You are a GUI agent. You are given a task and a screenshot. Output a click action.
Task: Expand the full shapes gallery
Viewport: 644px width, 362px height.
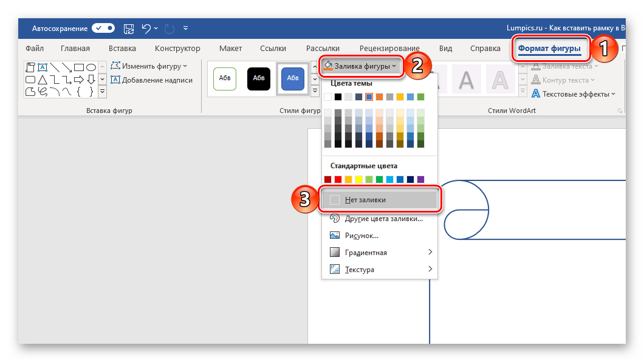[x=103, y=92]
